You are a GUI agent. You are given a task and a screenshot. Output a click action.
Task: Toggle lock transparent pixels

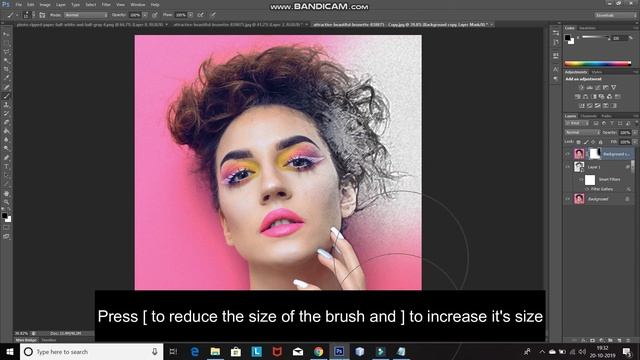[x=578, y=142]
